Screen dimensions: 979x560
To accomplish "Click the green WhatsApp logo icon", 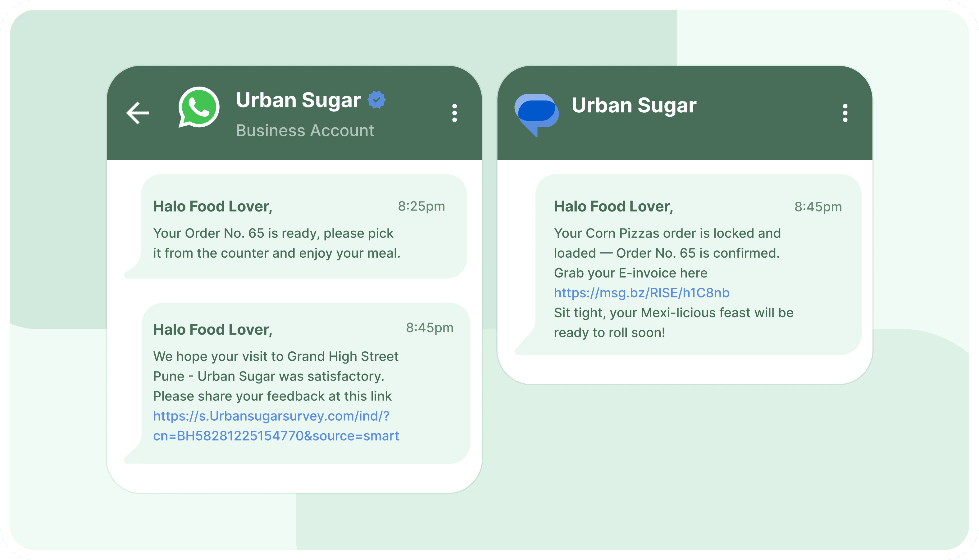I will (199, 107).
